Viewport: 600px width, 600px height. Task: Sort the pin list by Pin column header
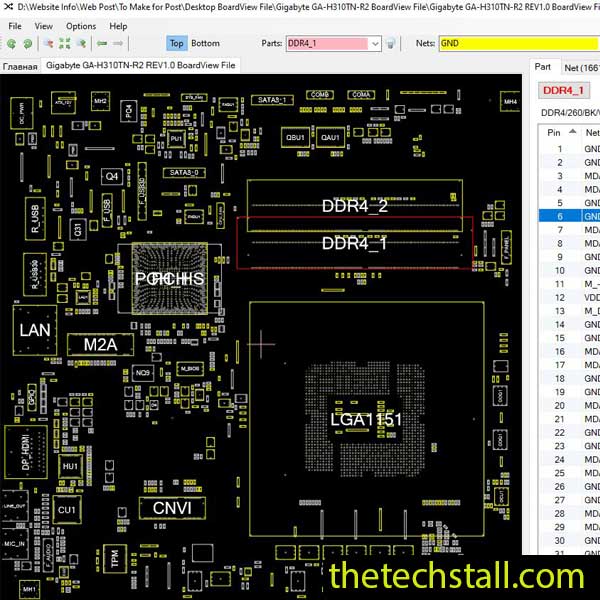click(x=561, y=132)
